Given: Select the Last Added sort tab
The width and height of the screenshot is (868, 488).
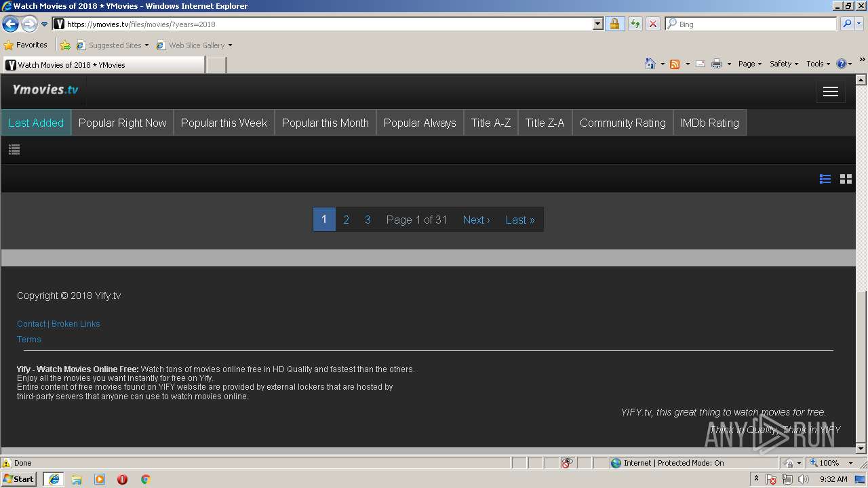Looking at the screenshot, I should click(36, 123).
